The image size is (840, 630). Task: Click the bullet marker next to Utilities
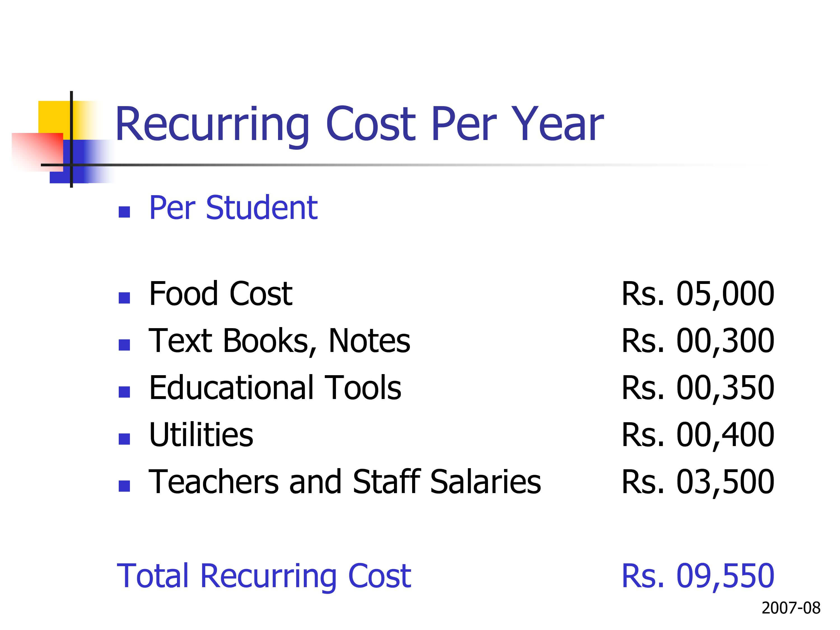[124, 439]
